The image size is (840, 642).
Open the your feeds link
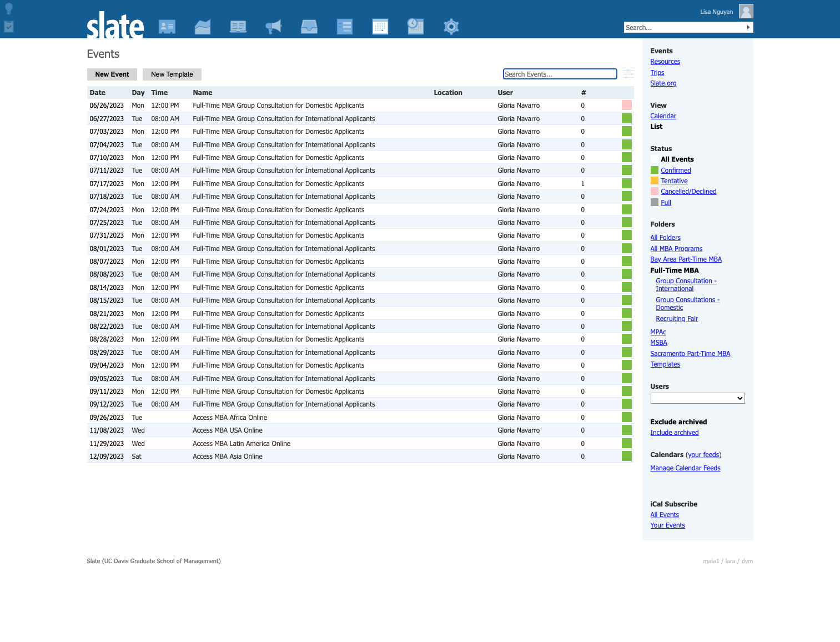pos(703,455)
